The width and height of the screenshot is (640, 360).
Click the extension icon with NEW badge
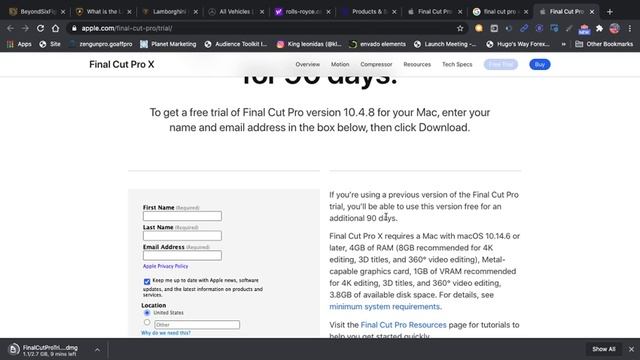[584, 29]
